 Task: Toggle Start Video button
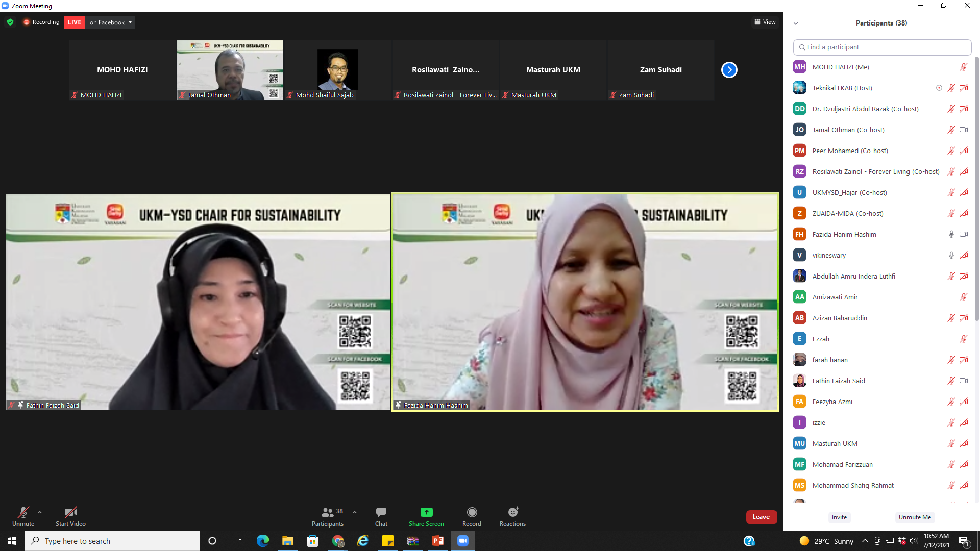pos(70,512)
